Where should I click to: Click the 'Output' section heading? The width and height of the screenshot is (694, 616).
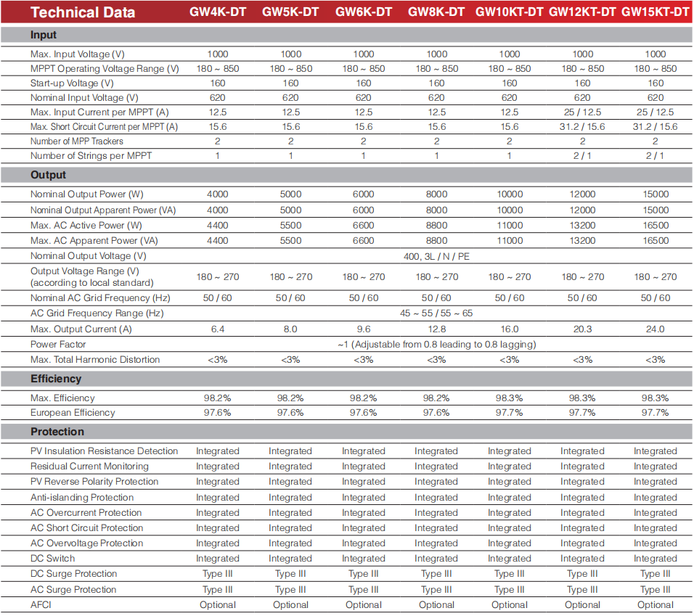click(x=48, y=175)
